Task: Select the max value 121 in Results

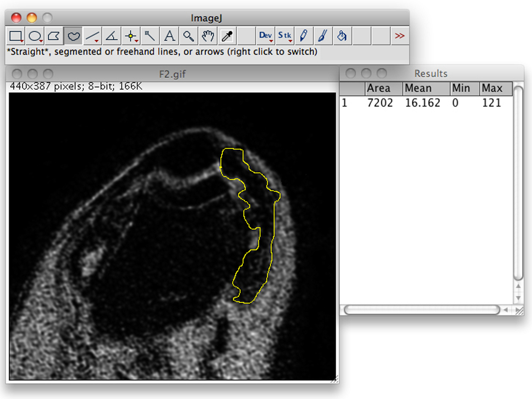Action: 492,103
